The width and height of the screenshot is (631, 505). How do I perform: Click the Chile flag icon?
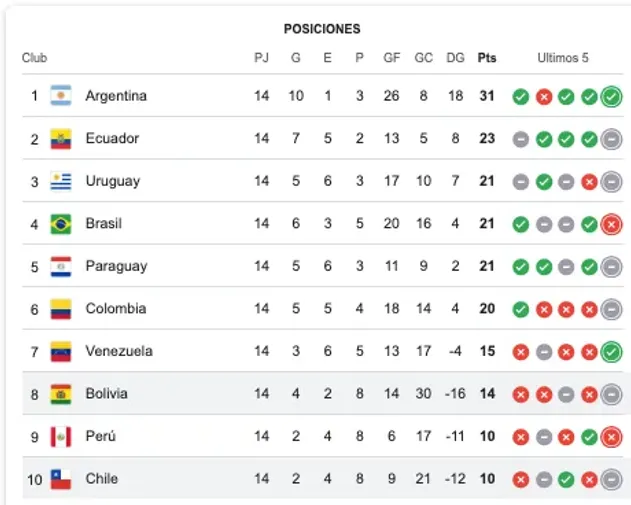tap(61, 479)
